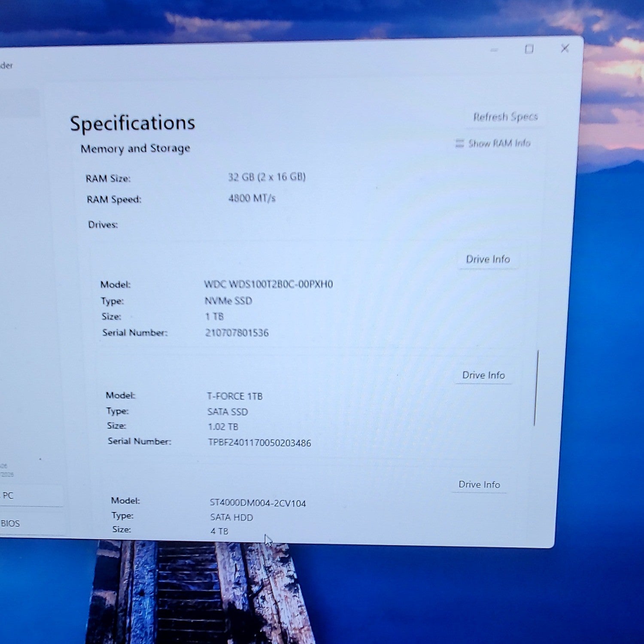Image resolution: width=644 pixels, height=644 pixels.
Task: Select the BIOS sidebar item
Action: pyautogui.click(x=31, y=523)
